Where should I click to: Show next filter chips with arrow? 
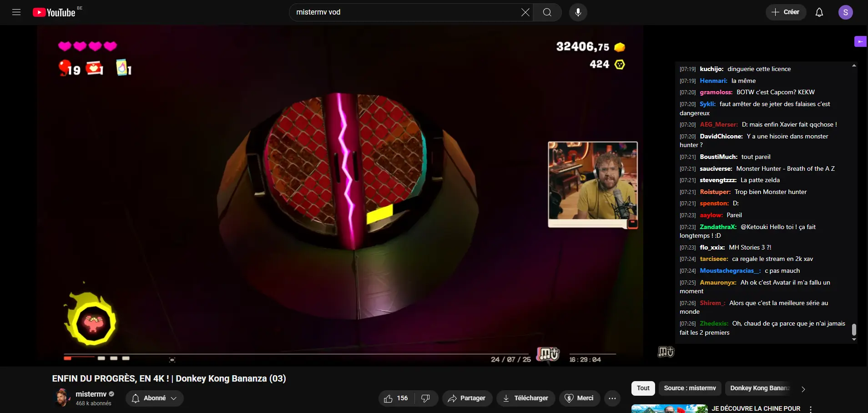pos(803,389)
